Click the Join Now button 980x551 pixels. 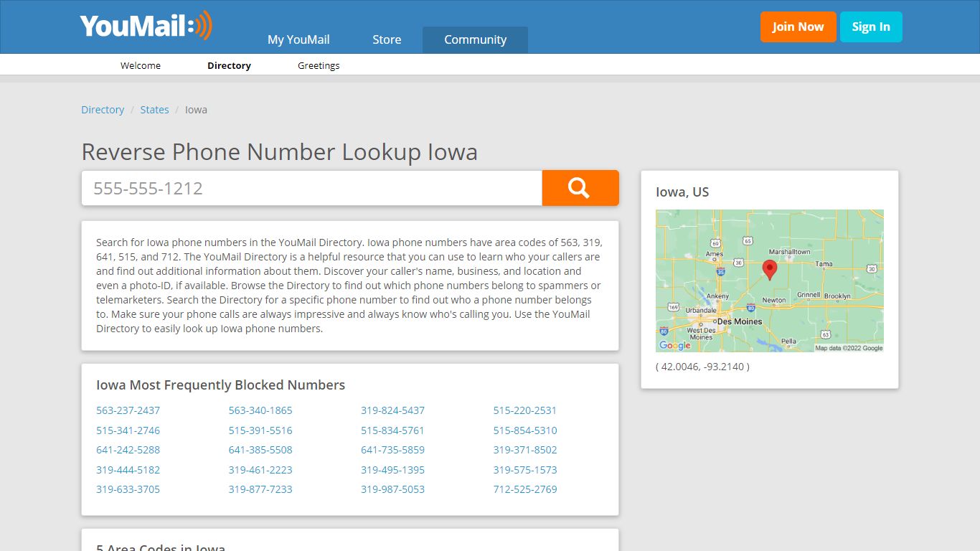click(x=798, y=27)
